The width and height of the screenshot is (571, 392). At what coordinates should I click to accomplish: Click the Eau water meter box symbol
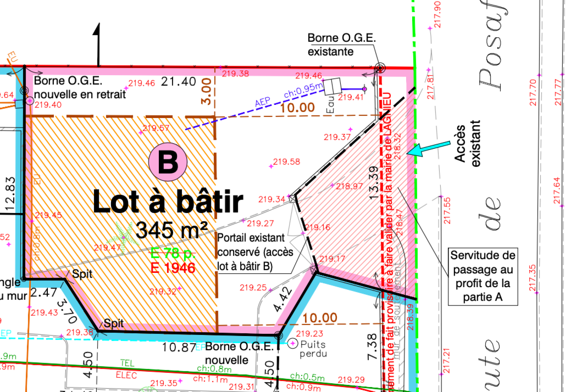[x=333, y=87]
